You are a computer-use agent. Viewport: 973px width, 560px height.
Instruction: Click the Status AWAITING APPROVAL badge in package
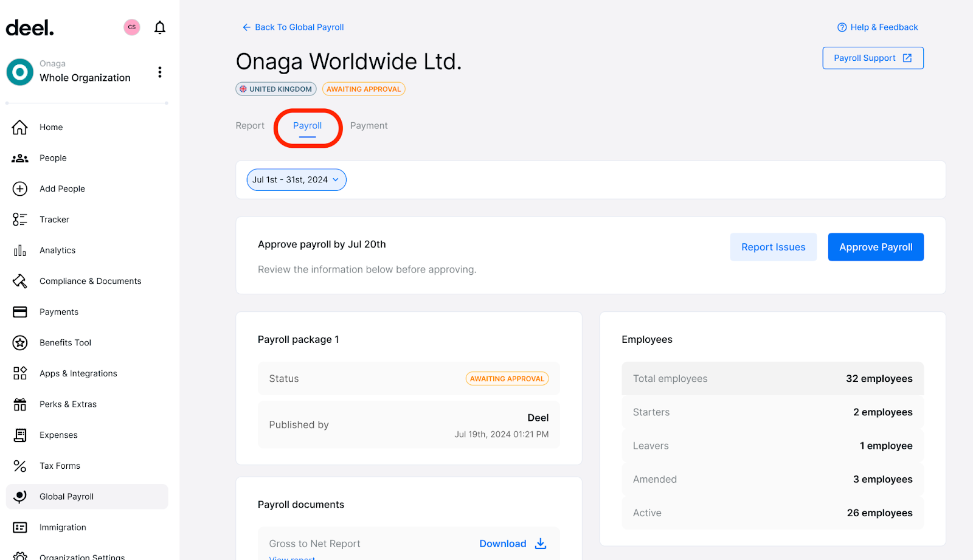[x=507, y=379]
